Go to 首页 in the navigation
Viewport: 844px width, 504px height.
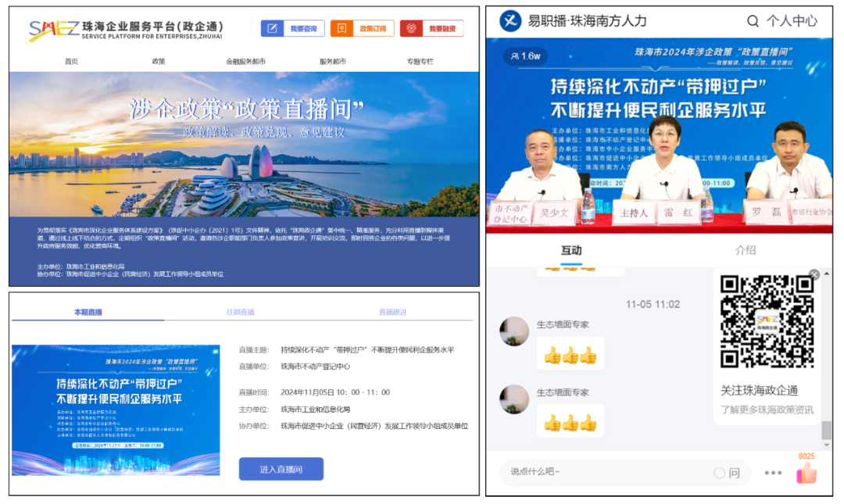coord(72,62)
